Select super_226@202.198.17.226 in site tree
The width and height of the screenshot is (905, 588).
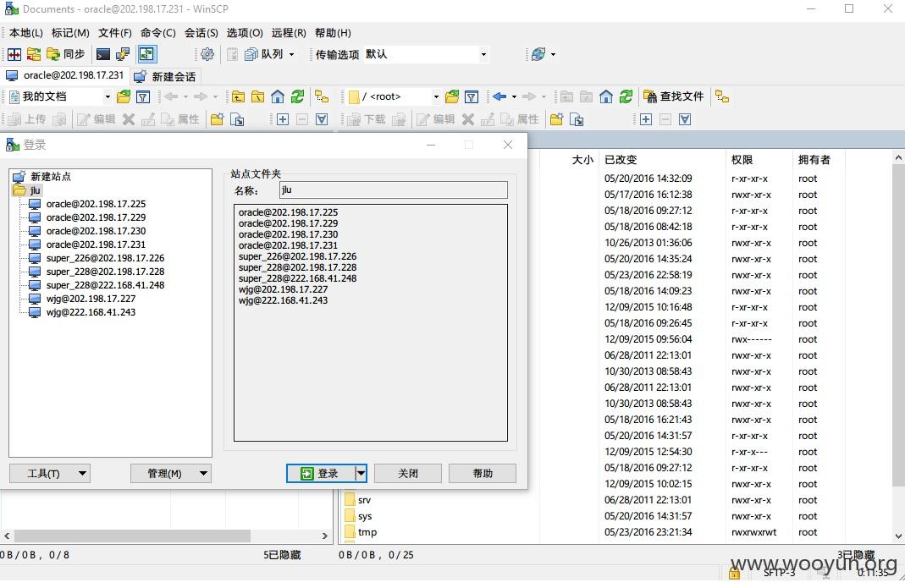point(105,258)
